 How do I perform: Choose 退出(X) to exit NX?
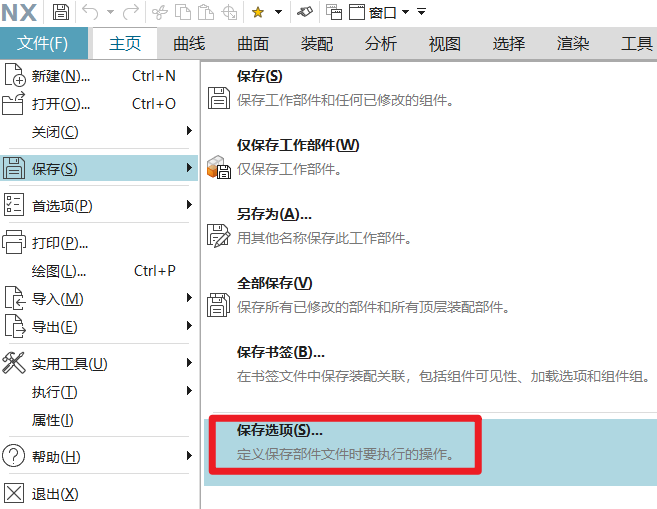[x=99, y=493]
